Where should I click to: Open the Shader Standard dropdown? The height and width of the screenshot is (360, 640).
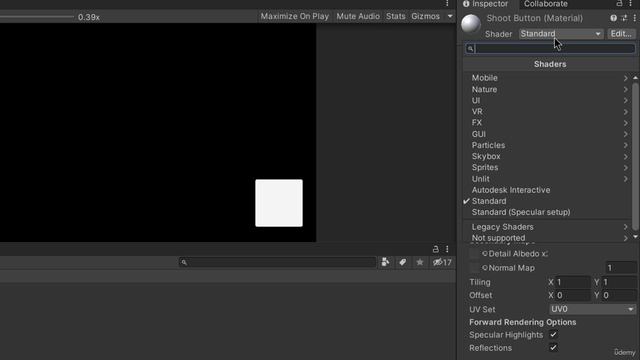point(560,34)
